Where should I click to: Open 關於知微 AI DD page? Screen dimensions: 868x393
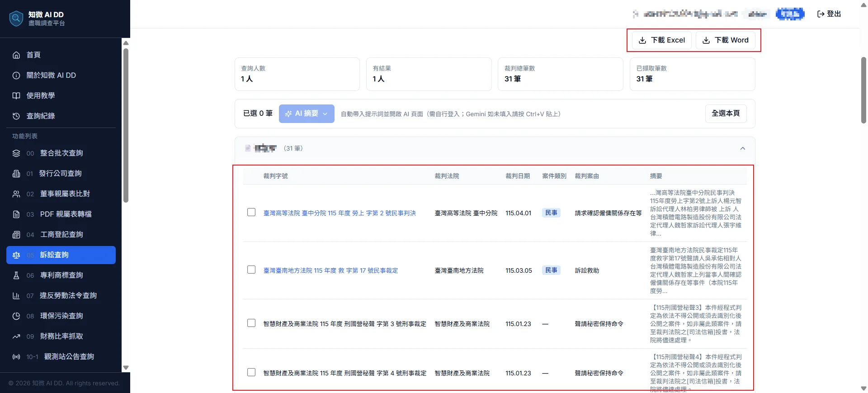click(x=61, y=76)
